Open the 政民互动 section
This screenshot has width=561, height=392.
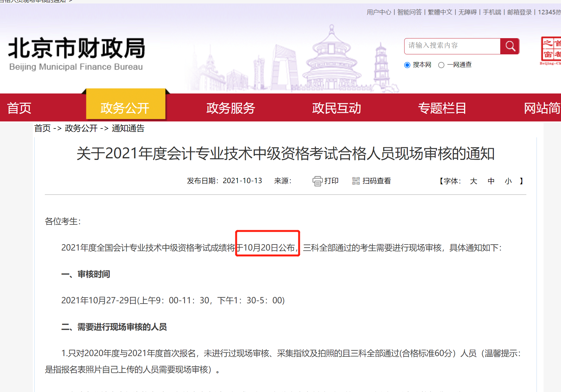[x=336, y=108]
